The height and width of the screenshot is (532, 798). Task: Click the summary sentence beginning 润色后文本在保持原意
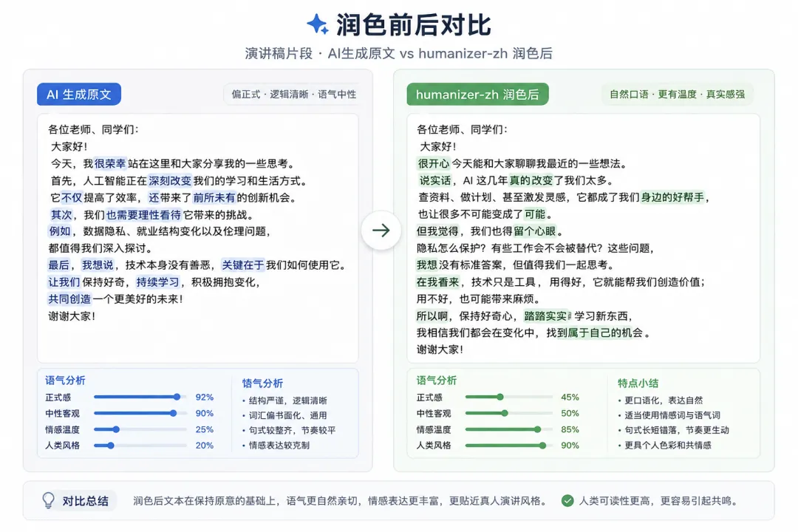point(341,501)
